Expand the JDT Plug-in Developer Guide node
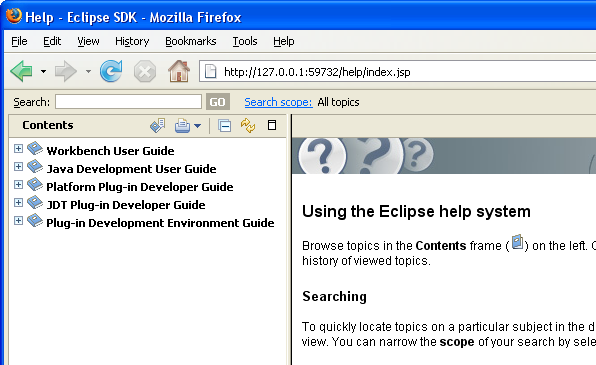The width and height of the screenshot is (596, 365). [18, 202]
